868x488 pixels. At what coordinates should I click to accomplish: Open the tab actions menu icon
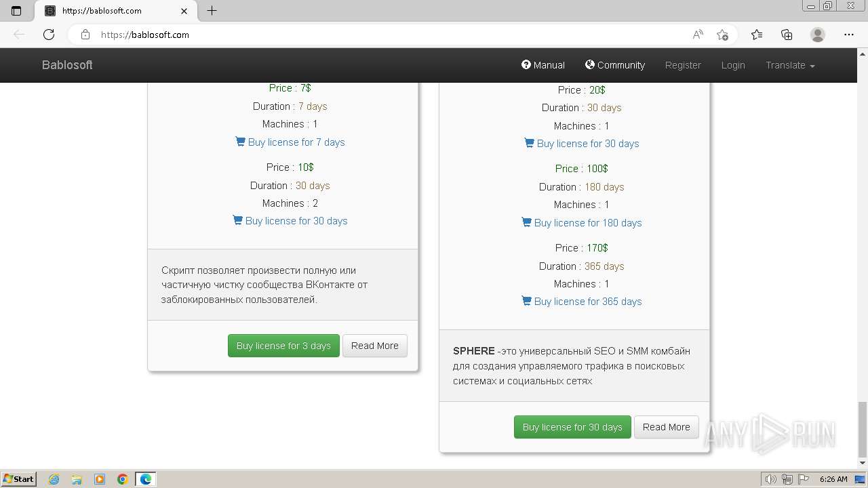click(x=16, y=11)
